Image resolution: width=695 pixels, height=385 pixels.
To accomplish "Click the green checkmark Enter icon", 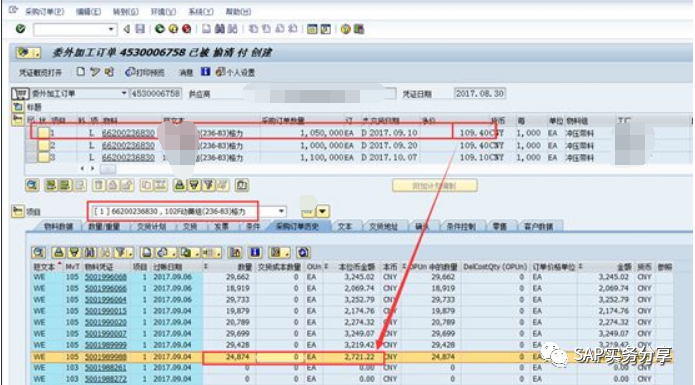I will pos(20,29).
